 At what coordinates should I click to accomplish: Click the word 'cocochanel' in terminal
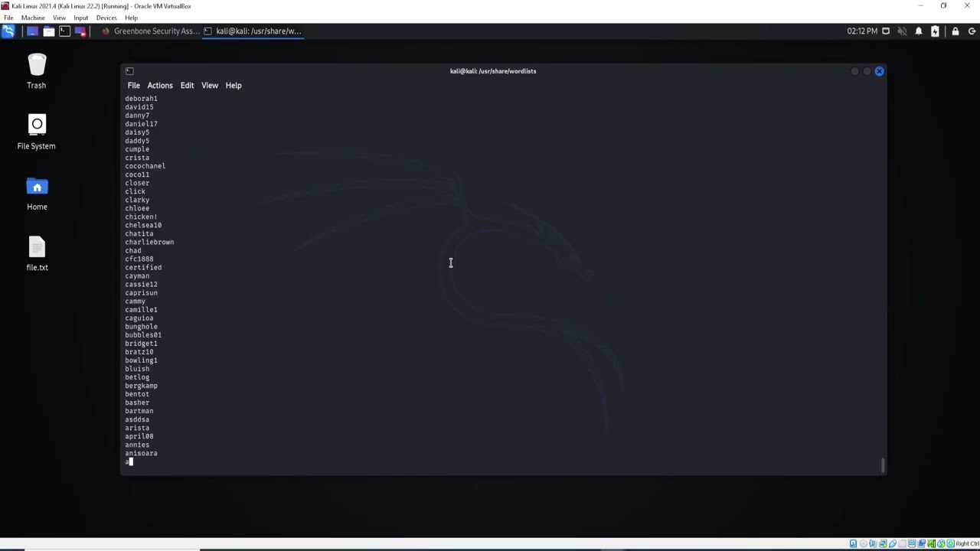pyautogui.click(x=145, y=166)
